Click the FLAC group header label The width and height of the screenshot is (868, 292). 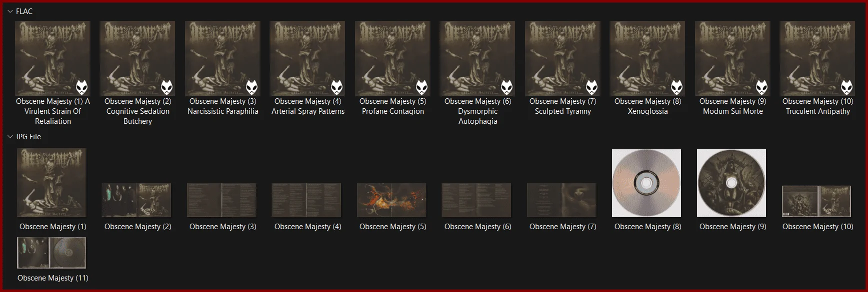coord(24,11)
